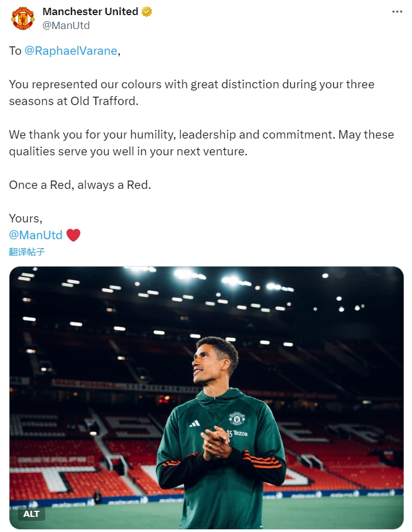Click the club crest on the green jacket
This screenshot has height=532, width=412.
tap(237, 419)
